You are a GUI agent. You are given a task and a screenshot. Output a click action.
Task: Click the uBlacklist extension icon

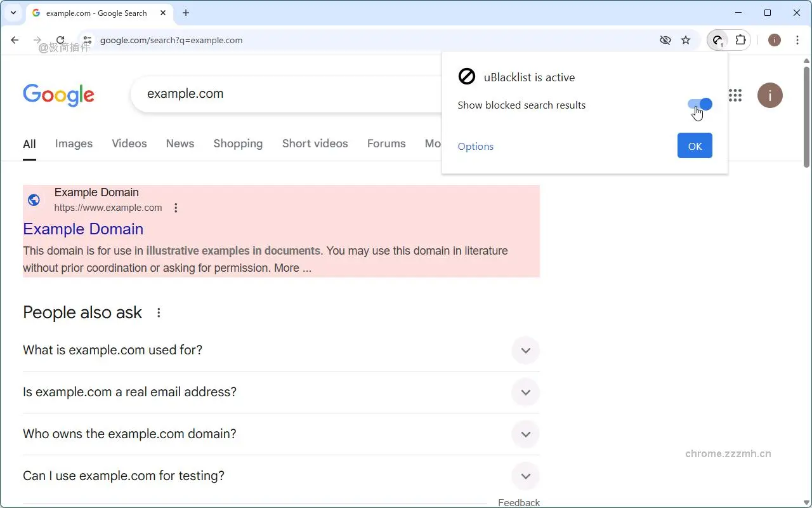tap(717, 39)
